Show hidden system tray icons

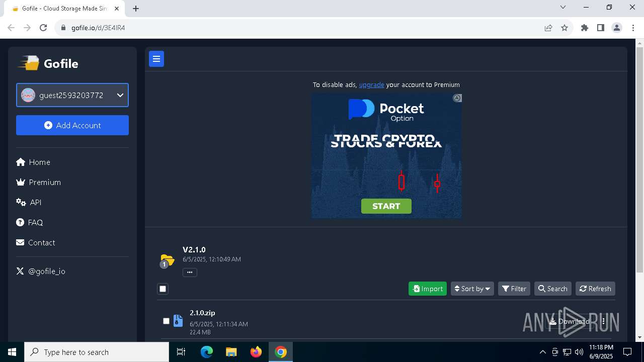542,352
